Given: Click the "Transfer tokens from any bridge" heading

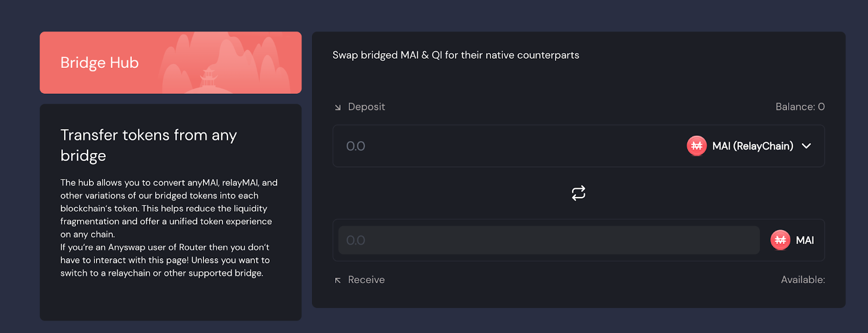Looking at the screenshot, I should point(148,145).
